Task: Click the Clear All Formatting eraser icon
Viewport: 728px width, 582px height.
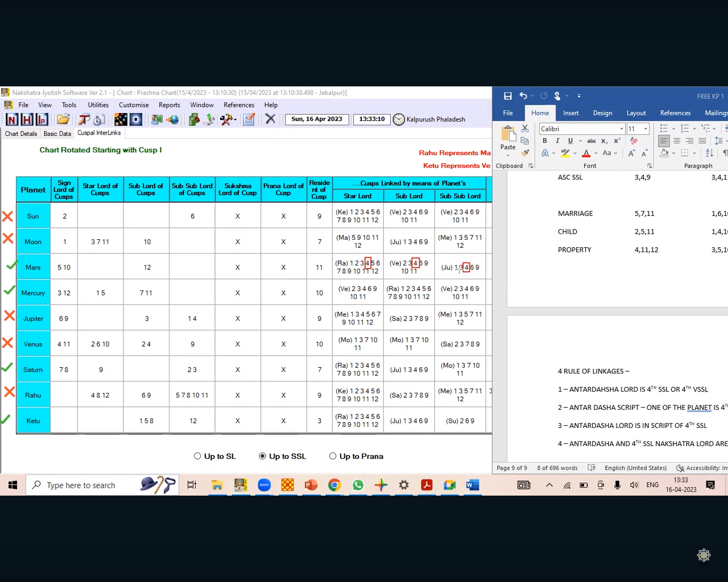Action: (634, 141)
